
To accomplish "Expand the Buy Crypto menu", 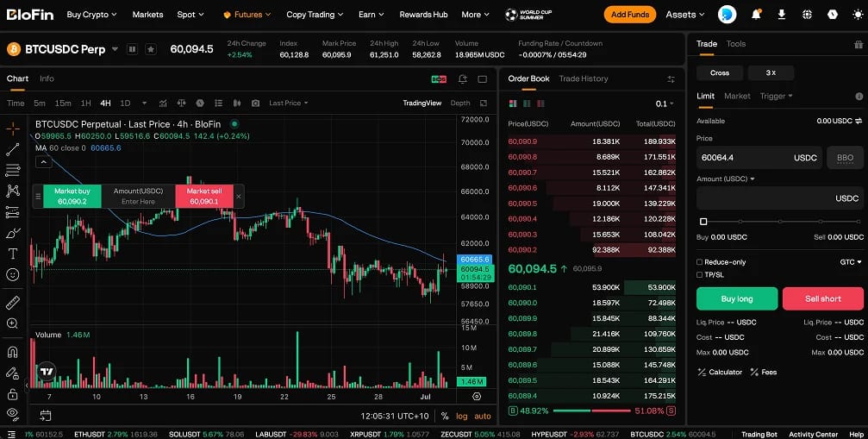I will (x=91, y=15).
